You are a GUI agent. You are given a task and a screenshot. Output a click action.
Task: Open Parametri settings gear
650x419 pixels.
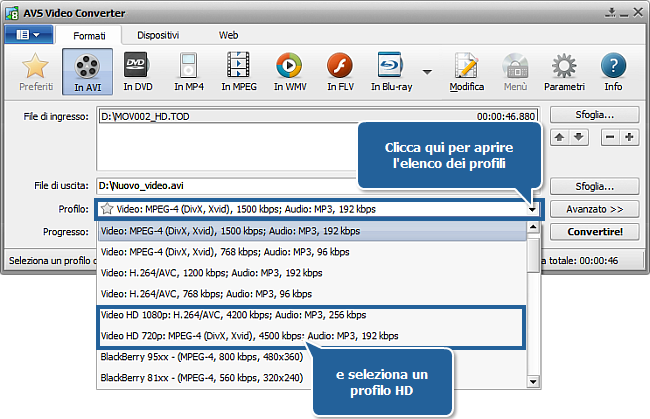click(x=564, y=72)
